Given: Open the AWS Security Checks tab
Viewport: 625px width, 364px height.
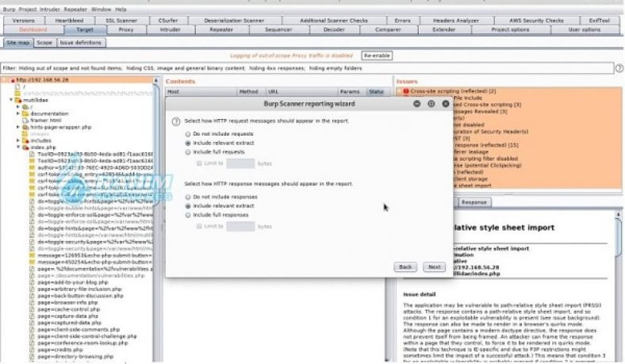Looking at the screenshot, I should 536,21.
